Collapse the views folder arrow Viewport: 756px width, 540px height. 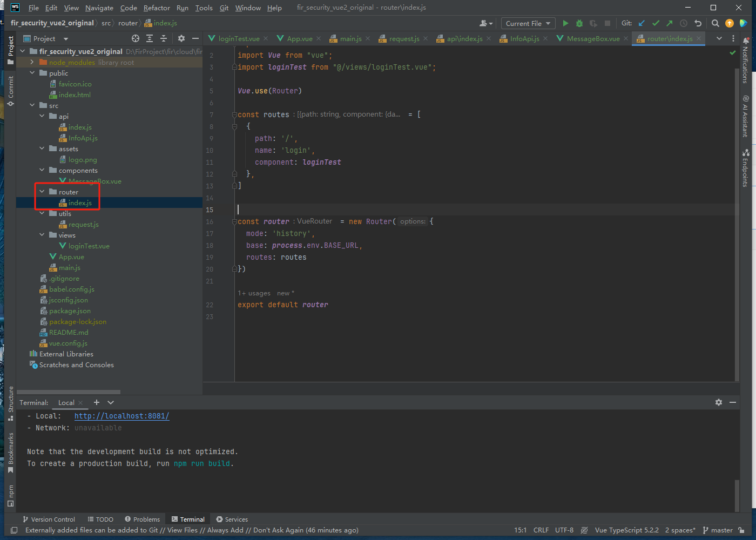pos(42,235)
